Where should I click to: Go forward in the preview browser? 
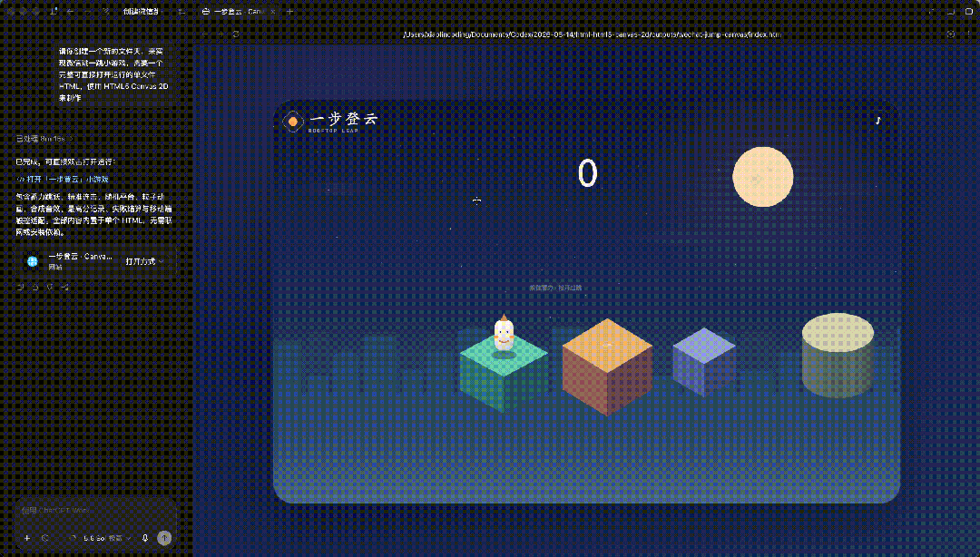(220, 34)
